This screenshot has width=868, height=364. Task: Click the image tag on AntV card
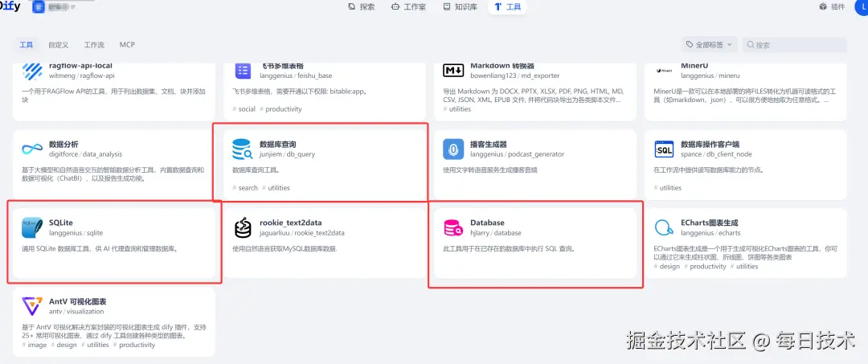(x=35, y=345)
